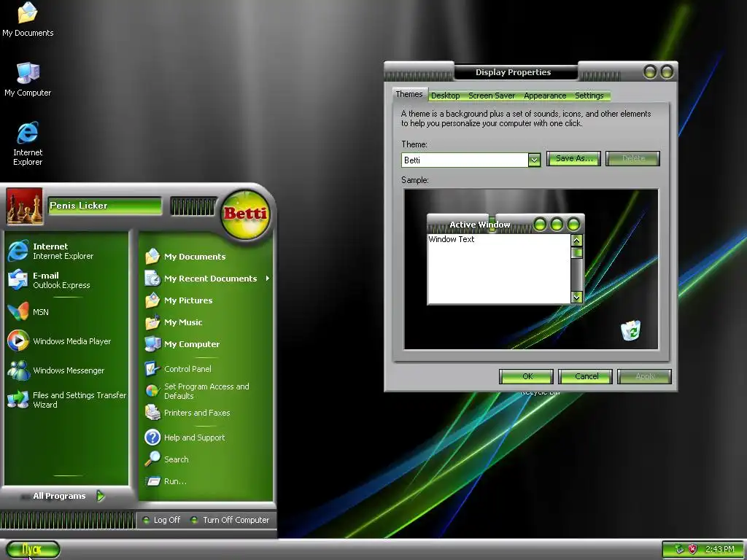Switch to the Screen Saver tab
The width and height of the screenshot is (747, 560).
click(492, 96)
